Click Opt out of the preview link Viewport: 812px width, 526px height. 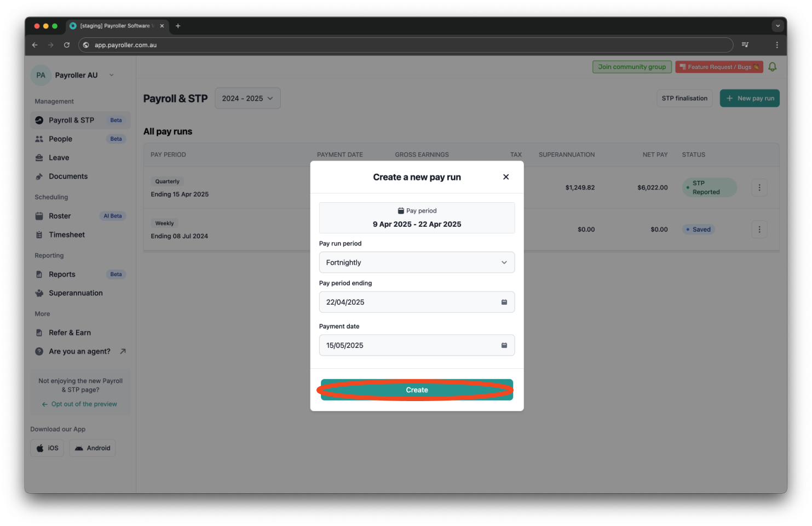84,404
